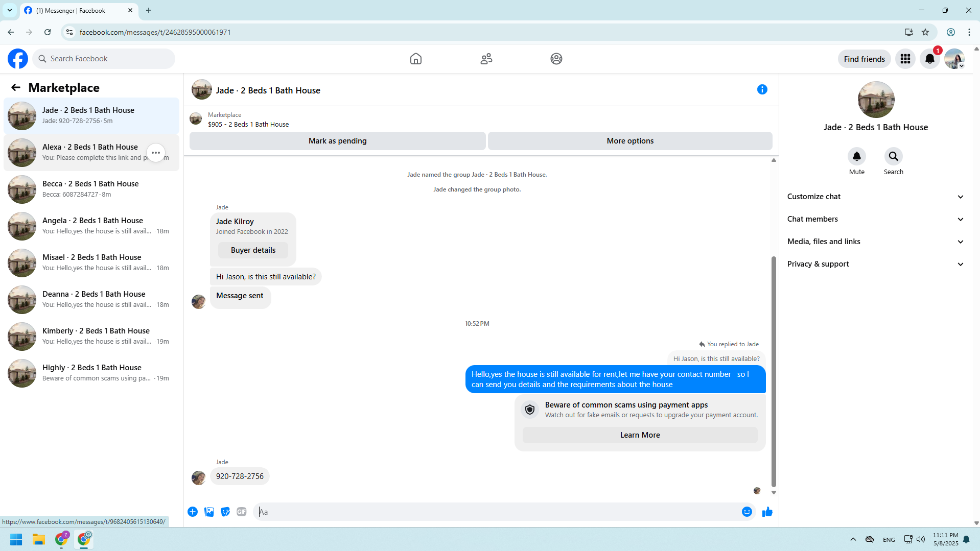Go back from Marketplace chats list
Viewport: 980px width, 551px height.
pos(16,88)
